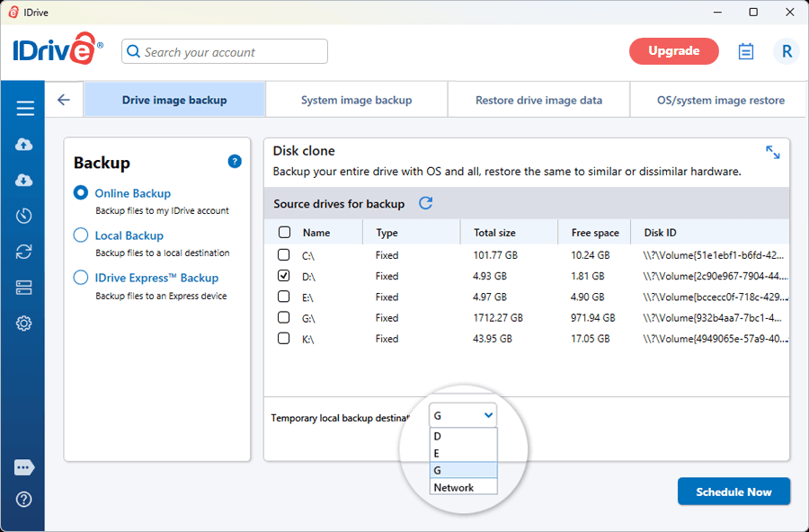Switch to the System image backup tab
This screenshot has height=532, width=809.
pos(357,100)
